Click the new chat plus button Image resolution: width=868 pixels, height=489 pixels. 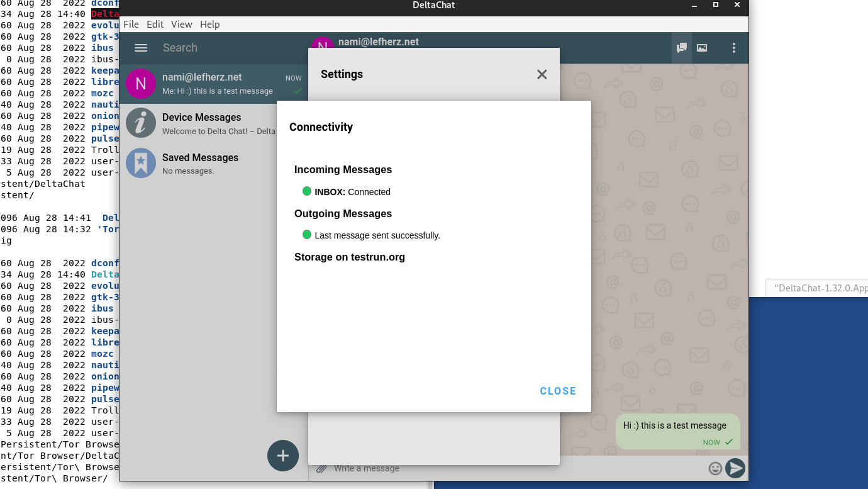coord(283,456)
